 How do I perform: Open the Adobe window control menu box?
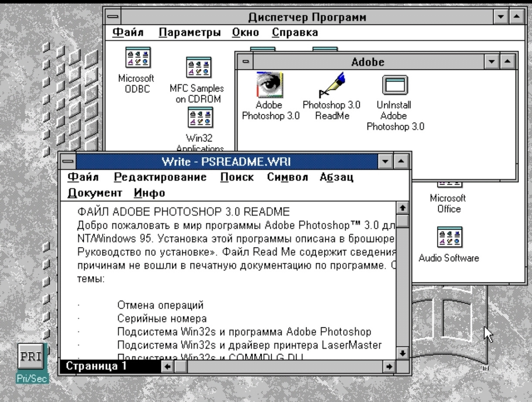[x=246, y=62]
